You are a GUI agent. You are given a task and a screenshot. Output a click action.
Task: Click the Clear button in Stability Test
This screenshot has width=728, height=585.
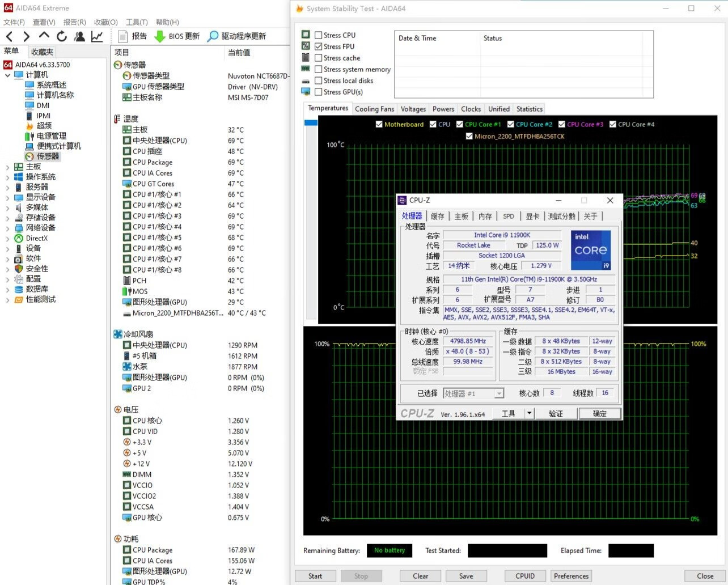421,576
